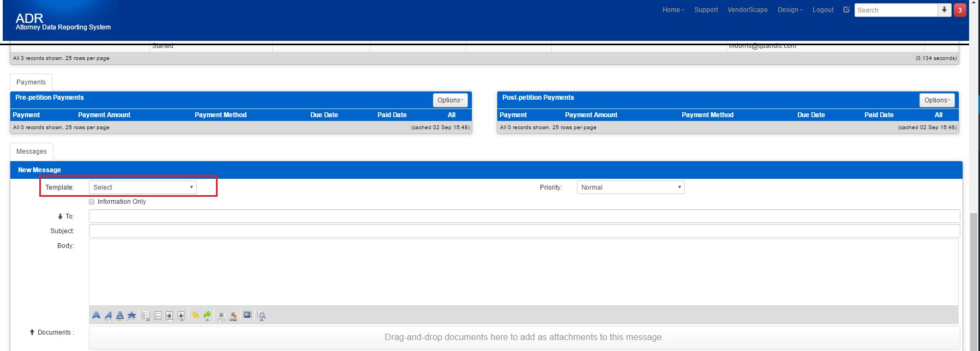Click the down arrow next to To label
Screen dimensions: 980x351
(60, 216)
